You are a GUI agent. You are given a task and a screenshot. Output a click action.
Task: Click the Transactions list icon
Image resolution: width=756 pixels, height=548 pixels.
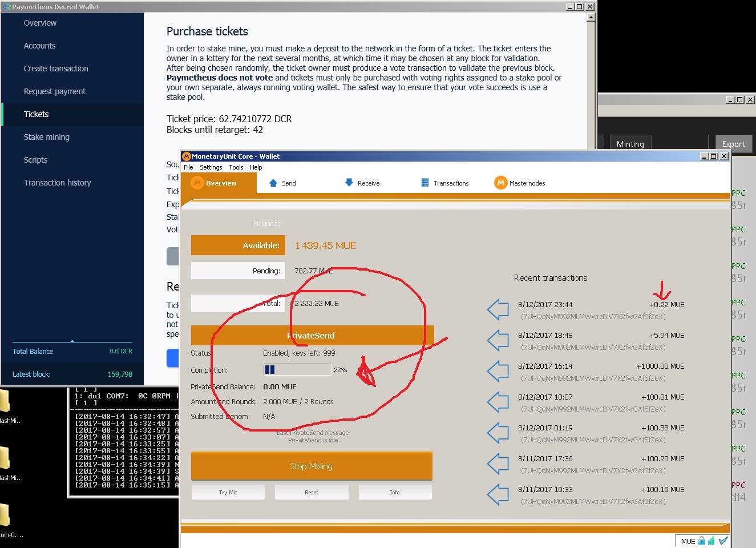pos(425,183)
